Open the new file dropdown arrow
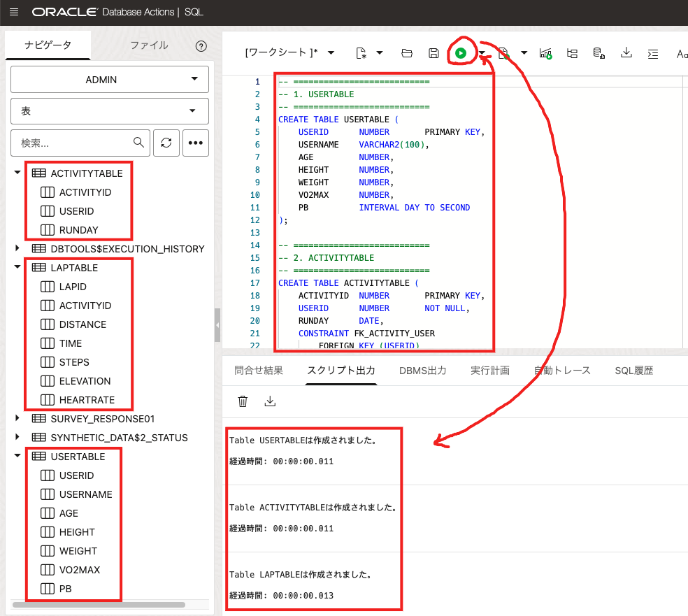The image size is (688, 616). tap(380, 52)
